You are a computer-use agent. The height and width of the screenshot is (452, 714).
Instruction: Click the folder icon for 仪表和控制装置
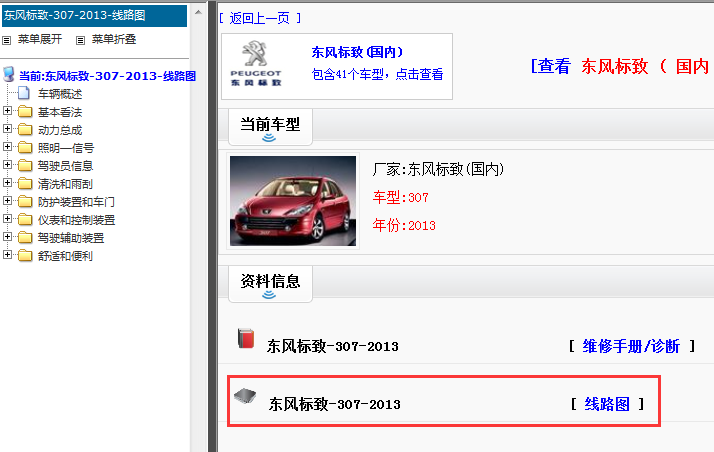tap(25, 220)
